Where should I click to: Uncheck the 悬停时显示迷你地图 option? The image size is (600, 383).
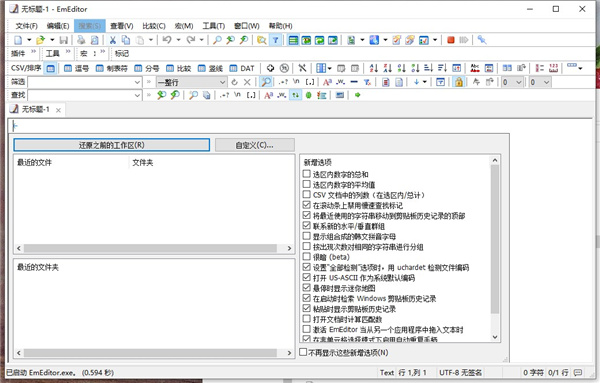click(307, 287)
